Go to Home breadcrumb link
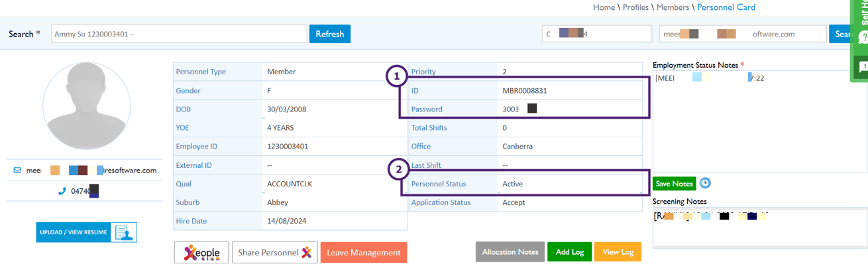868x274 pixels. 604,7
